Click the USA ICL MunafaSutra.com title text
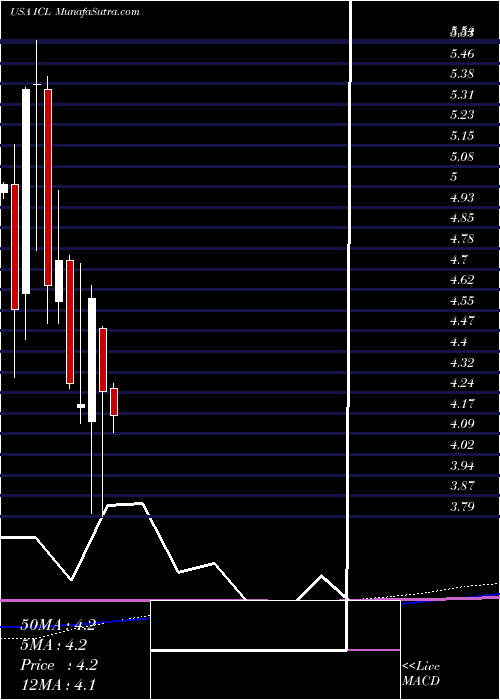500x700 pixels. [75, 12]
